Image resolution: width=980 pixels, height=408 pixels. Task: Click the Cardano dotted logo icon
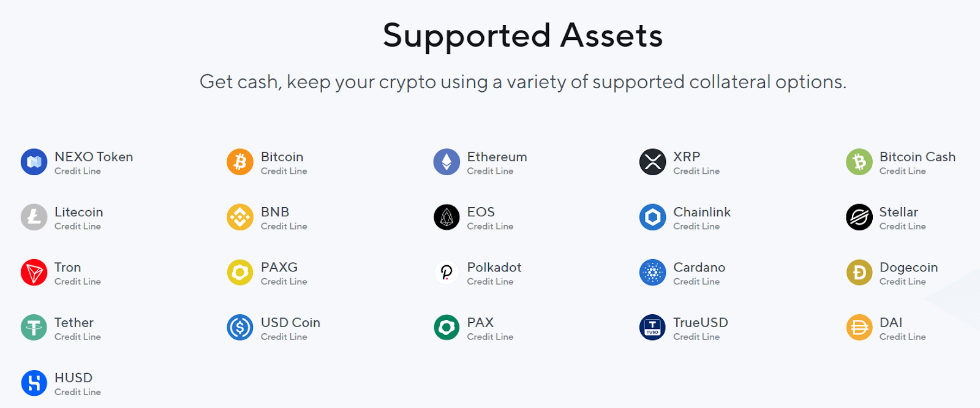[653, 273]
